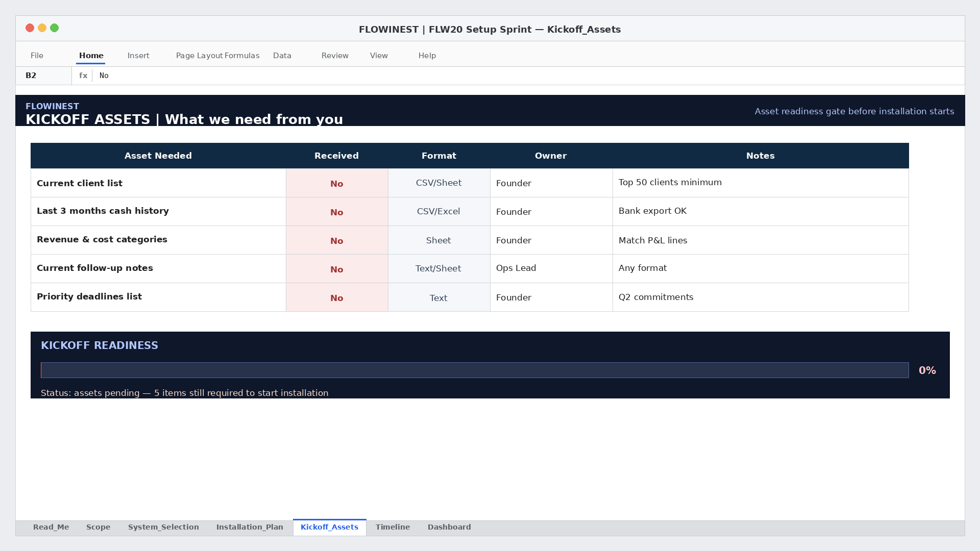Select the Ops Lead owner cell
980x551 pixels.
551,269
